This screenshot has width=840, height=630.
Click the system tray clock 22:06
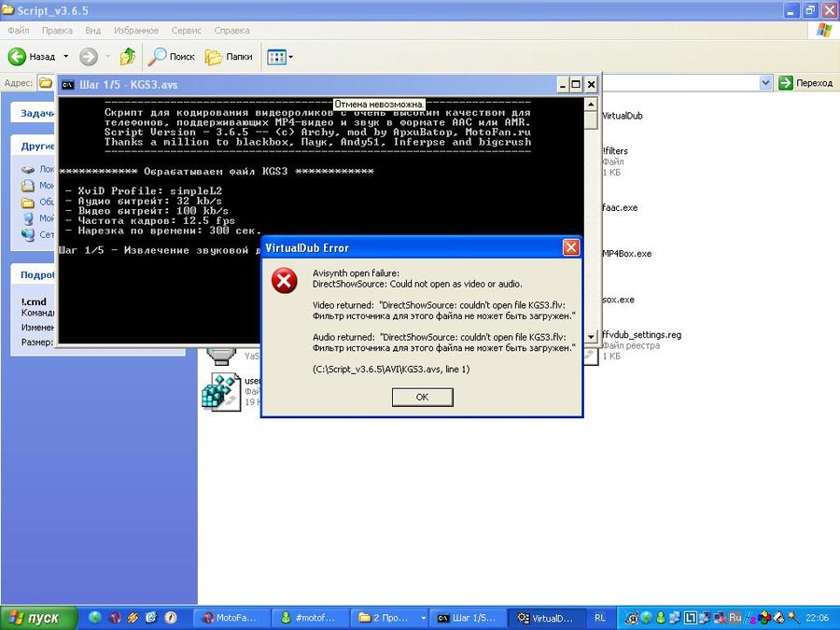click(817, 618)
